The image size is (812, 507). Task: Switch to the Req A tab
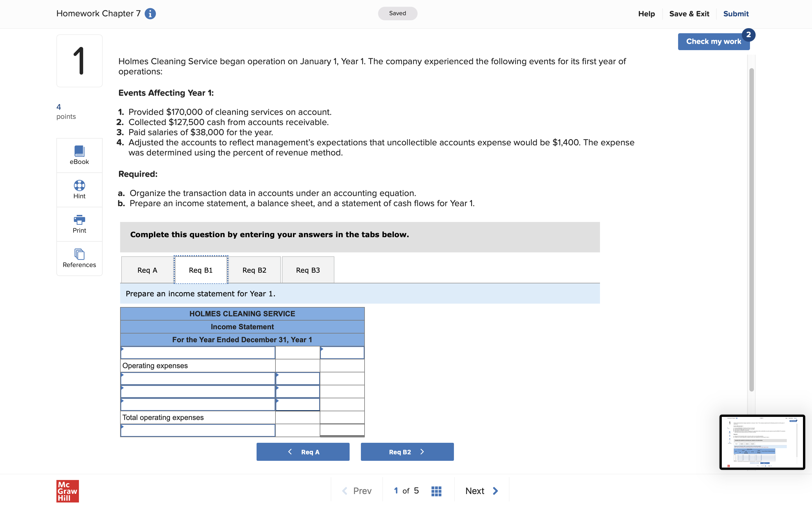coord(147,270)
